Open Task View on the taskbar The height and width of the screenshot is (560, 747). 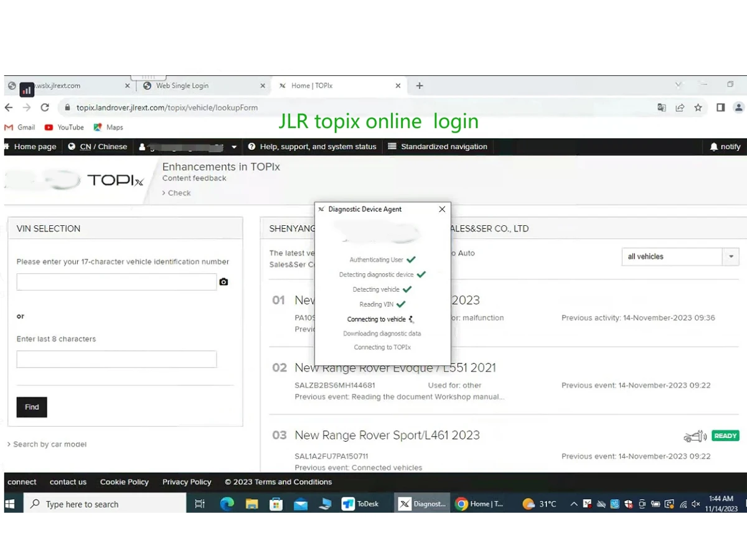point(200,504)
